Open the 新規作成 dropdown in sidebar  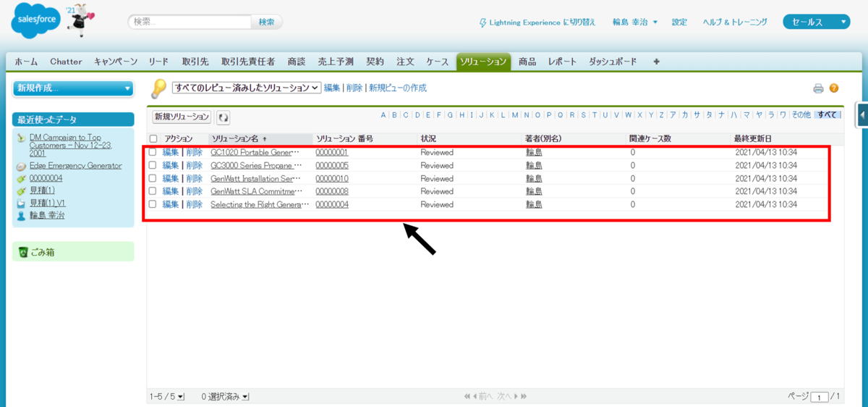(74, 88)
